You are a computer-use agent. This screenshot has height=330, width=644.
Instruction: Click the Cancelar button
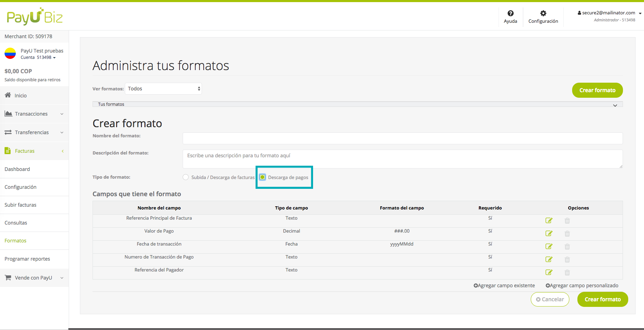click(550, 300)
